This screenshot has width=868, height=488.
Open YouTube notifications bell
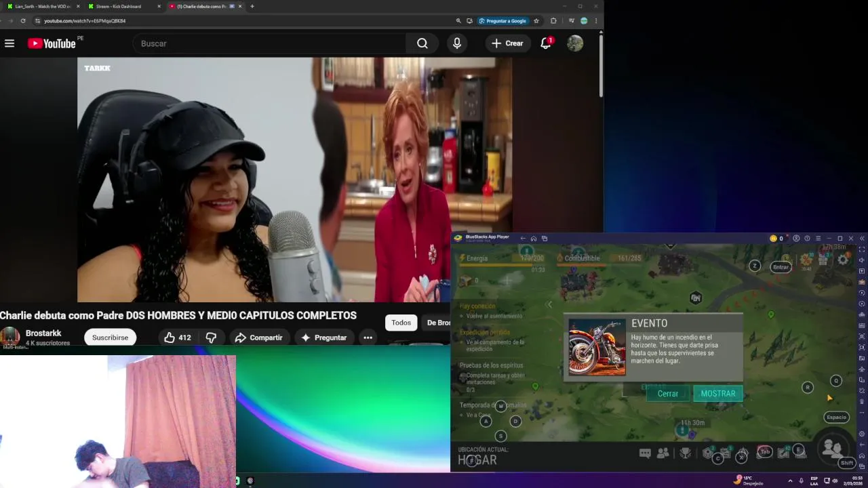point(546,43)
